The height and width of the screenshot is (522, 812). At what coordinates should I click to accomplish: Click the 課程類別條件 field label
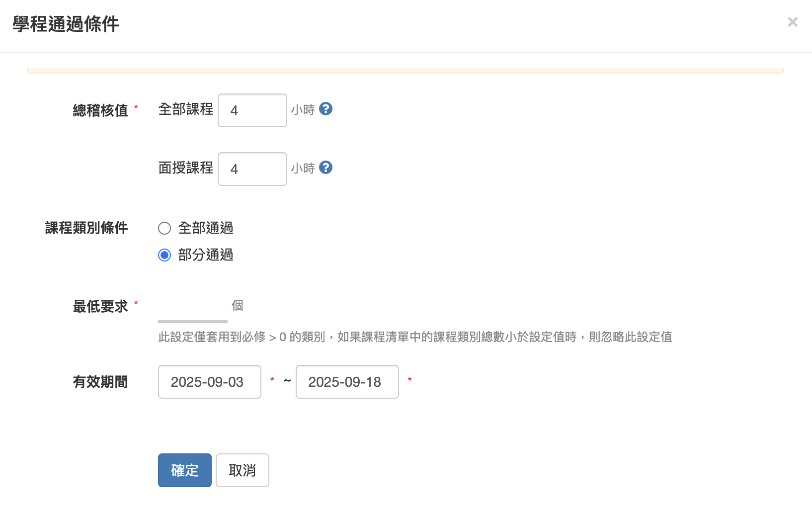pyautogui.click(x=86, y=228)
